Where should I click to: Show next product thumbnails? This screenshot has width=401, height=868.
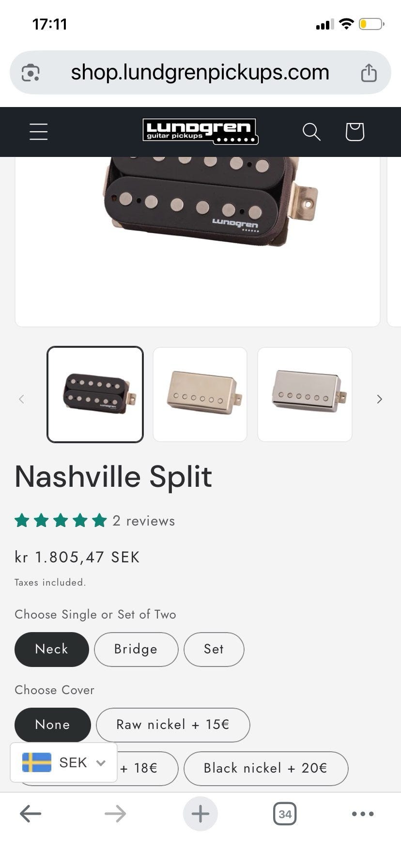click(379, 399)
